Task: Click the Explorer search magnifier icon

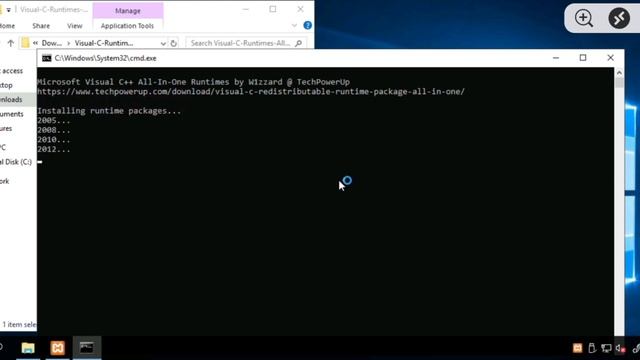Action: [298, 43]
